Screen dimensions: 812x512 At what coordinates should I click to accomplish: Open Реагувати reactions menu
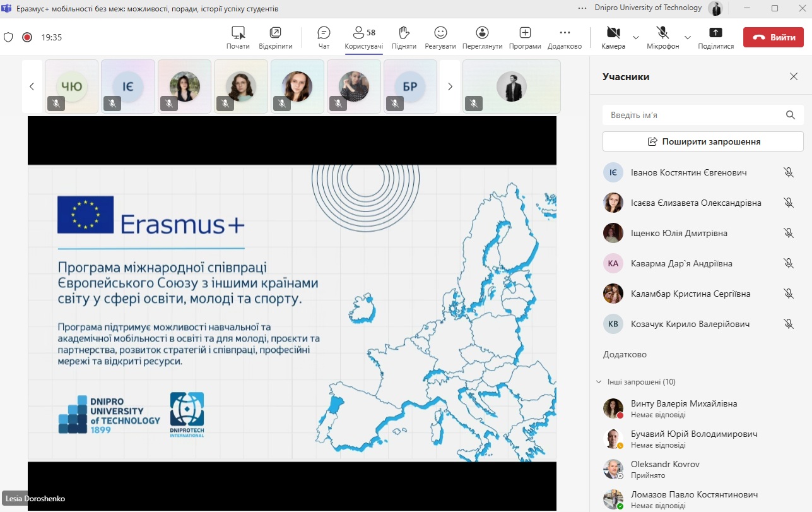click(x=440, y=37)
